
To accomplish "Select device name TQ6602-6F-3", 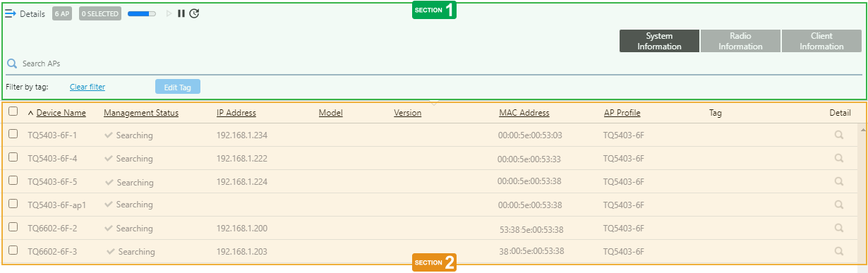I will pyautogui.click(x=53, y=251).
